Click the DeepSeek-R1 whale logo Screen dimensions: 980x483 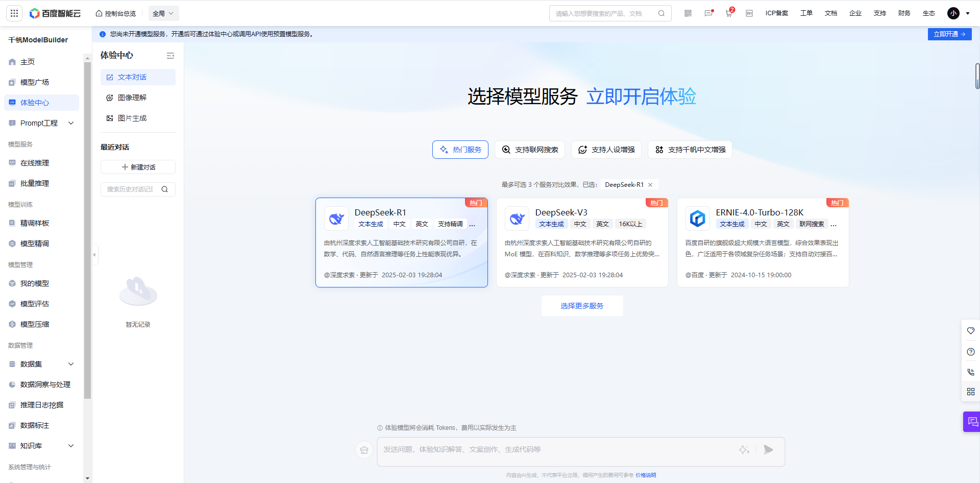pyautogui.click(x=336, y=219)
